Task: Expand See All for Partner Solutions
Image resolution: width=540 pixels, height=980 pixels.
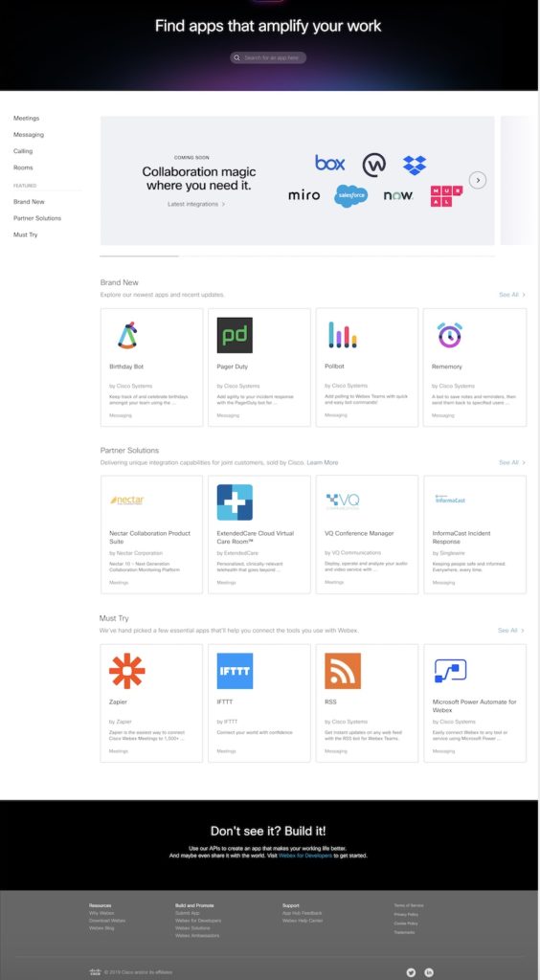Action: point(512,462)
